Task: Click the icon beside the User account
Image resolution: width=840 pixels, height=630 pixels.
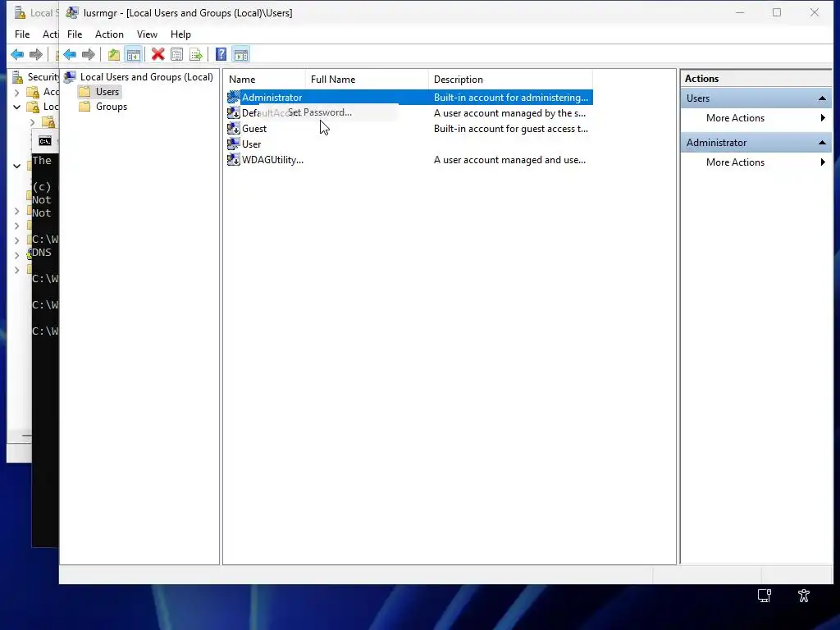Action: 234,144
